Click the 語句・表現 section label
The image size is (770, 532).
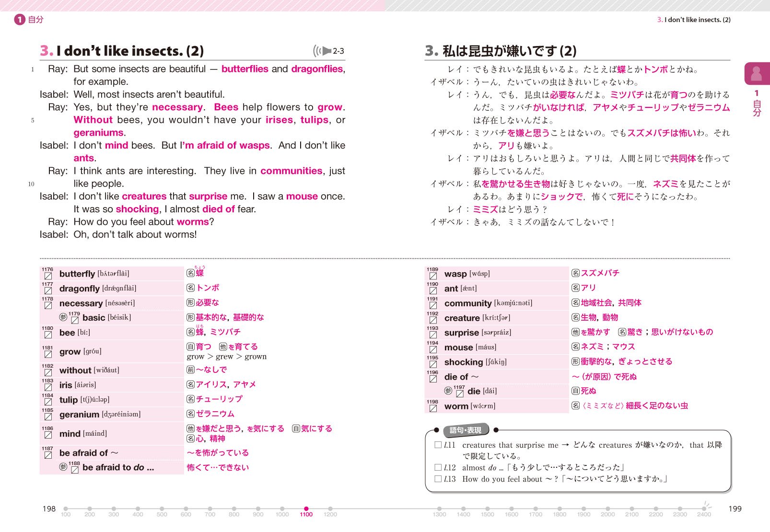click(465, 430)
